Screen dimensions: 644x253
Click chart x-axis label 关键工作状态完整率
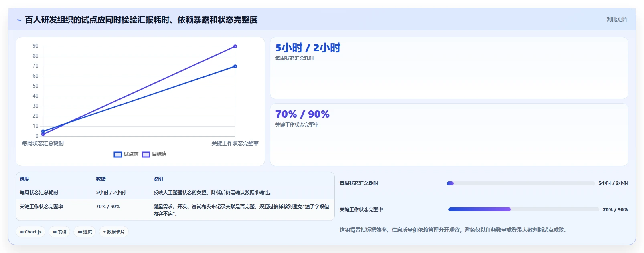click(x=235, y=143)
